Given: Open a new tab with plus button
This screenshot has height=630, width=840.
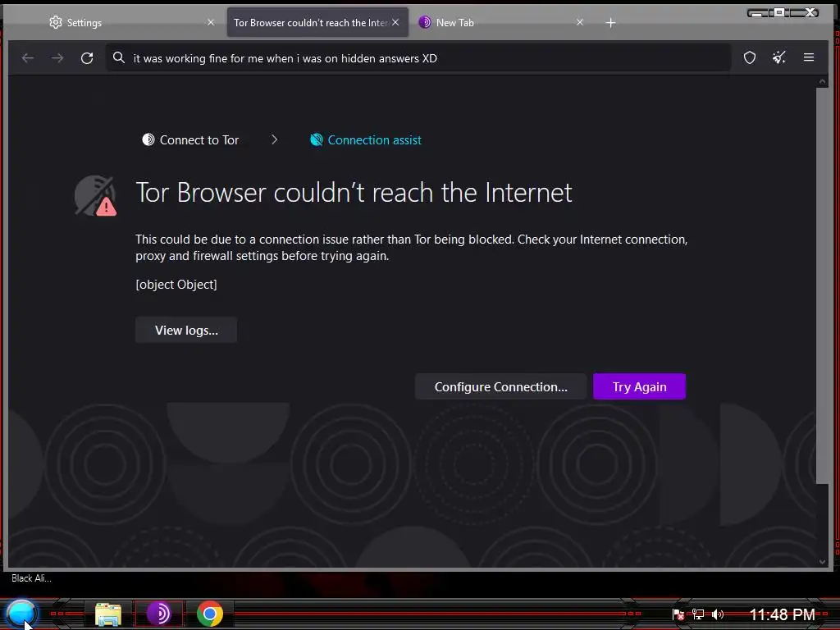Looking at the screenshot, I should click(610, 22).
